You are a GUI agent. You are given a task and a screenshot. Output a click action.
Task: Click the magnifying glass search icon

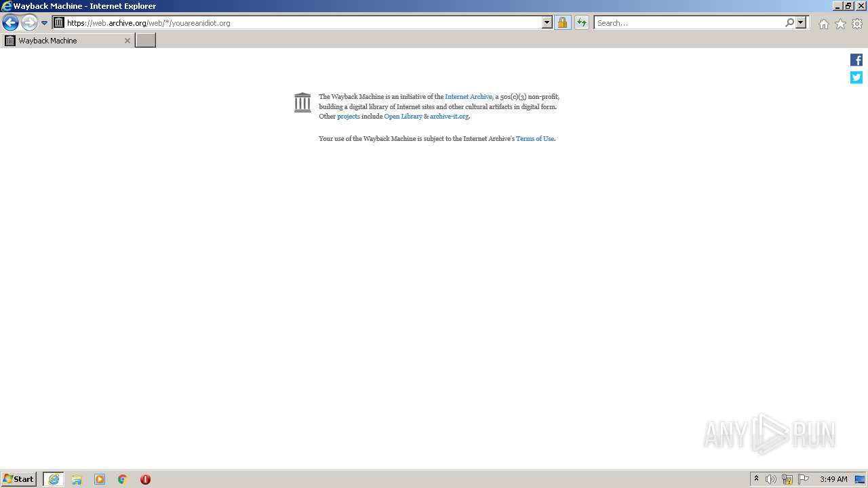click(x=789, y=22)
